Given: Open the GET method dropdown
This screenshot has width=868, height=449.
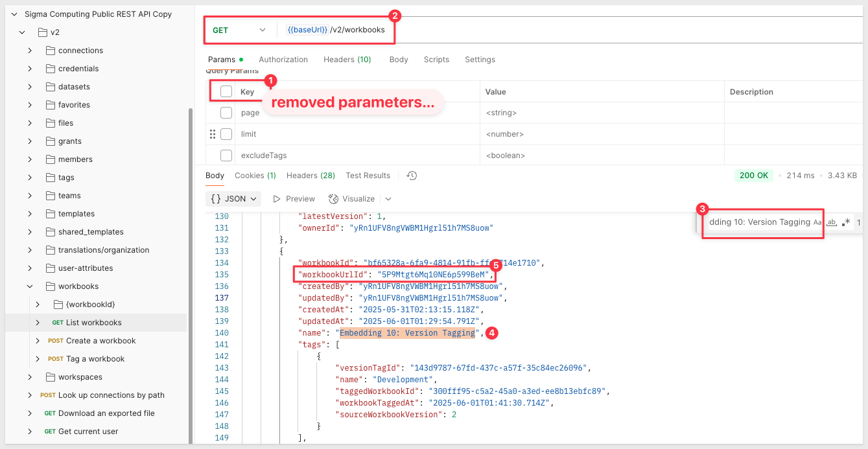Looking at the screenshot, I should coord(239,30).
